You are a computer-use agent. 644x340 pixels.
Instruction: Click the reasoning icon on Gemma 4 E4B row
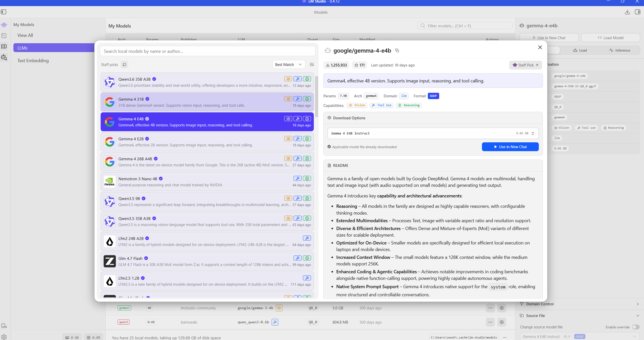tap(307, 119)
